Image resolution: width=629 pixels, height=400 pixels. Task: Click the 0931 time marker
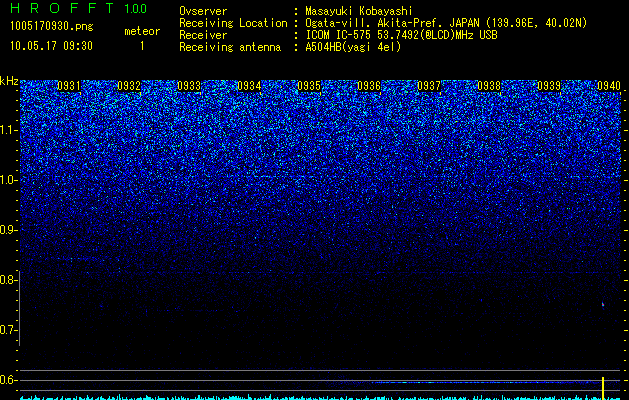(69, 86)
